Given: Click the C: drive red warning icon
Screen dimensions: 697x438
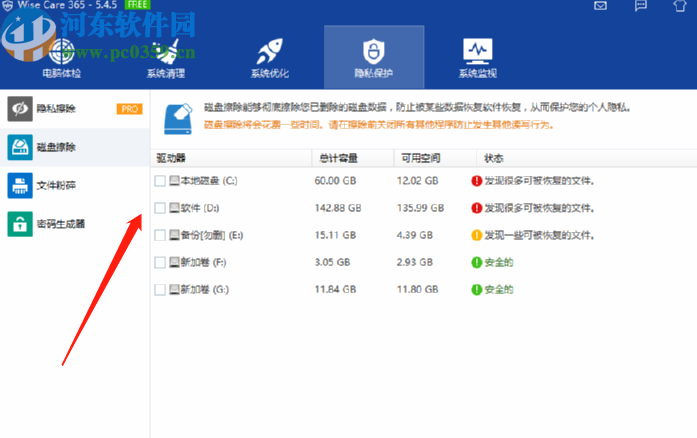Looking at the screenshot, I should coord(477,181).
